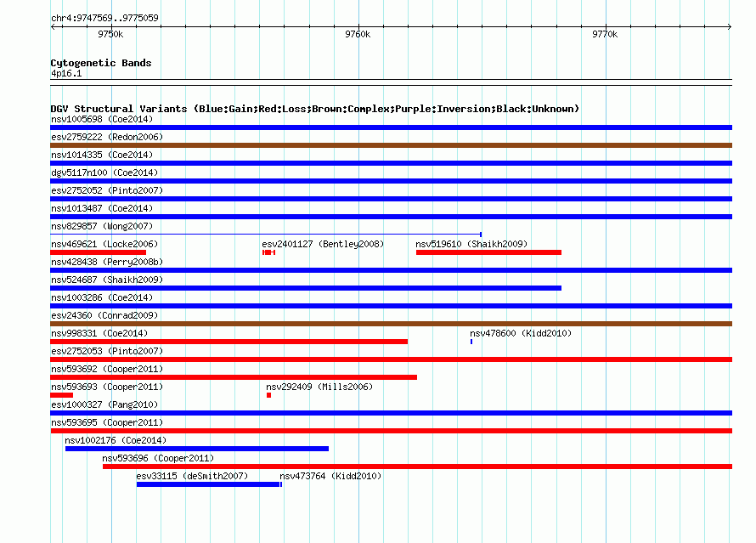Image resolution: width=756 pixels, height=543 pixels.
Task: Select the esv2759222 (Redon2006) brown complex bar
Action: (391, 145)
